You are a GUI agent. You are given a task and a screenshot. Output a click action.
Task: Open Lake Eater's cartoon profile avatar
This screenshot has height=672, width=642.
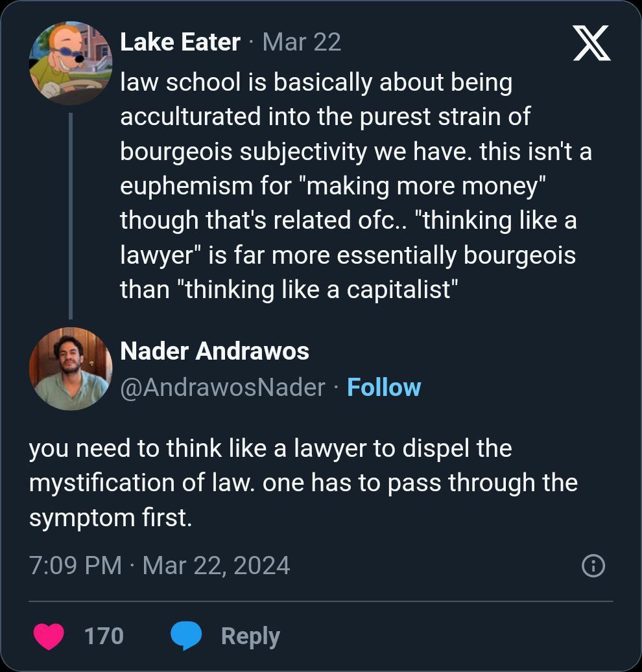pos(71,63)
